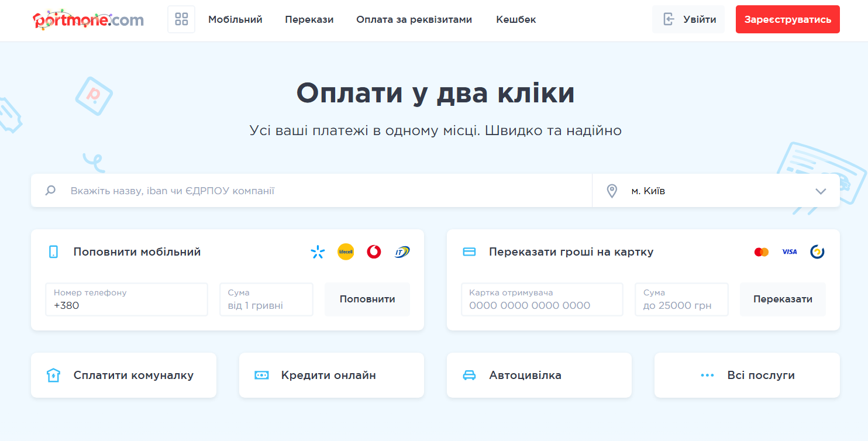The width and height of the screenshot is (868, 441).
Task: Open the м. Київ city selector
Action: (x=716, y=191)
